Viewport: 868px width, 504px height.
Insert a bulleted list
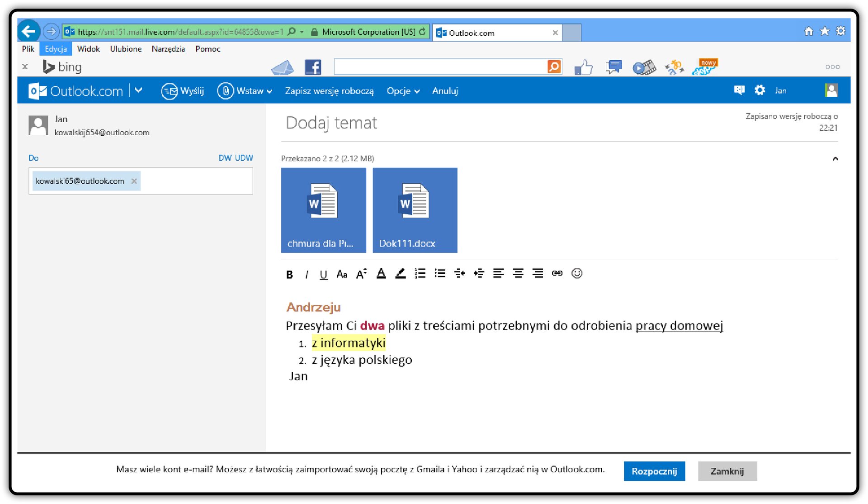click(440, 273)
